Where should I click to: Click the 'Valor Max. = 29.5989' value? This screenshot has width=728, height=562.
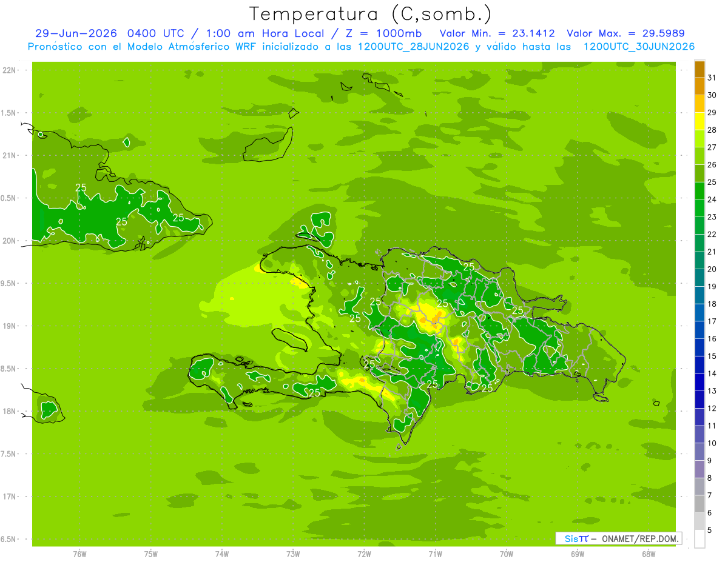tap(625, 33)
